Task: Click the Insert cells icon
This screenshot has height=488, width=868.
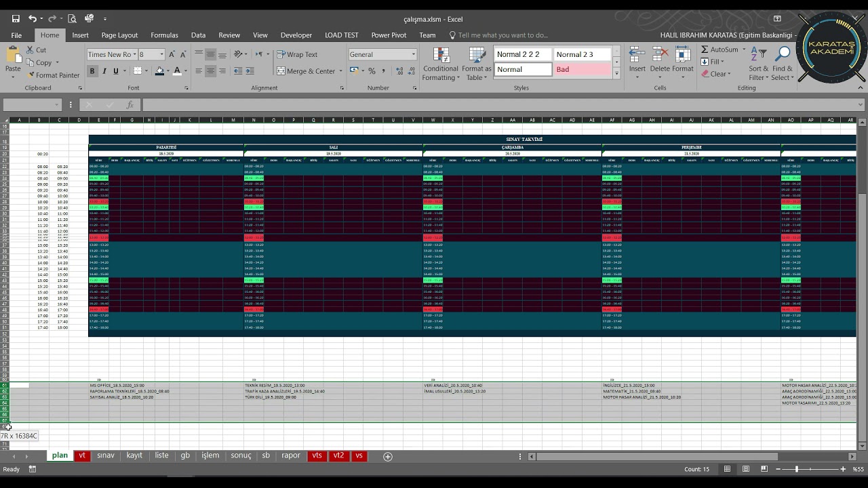Action: (x=637, y=55)
